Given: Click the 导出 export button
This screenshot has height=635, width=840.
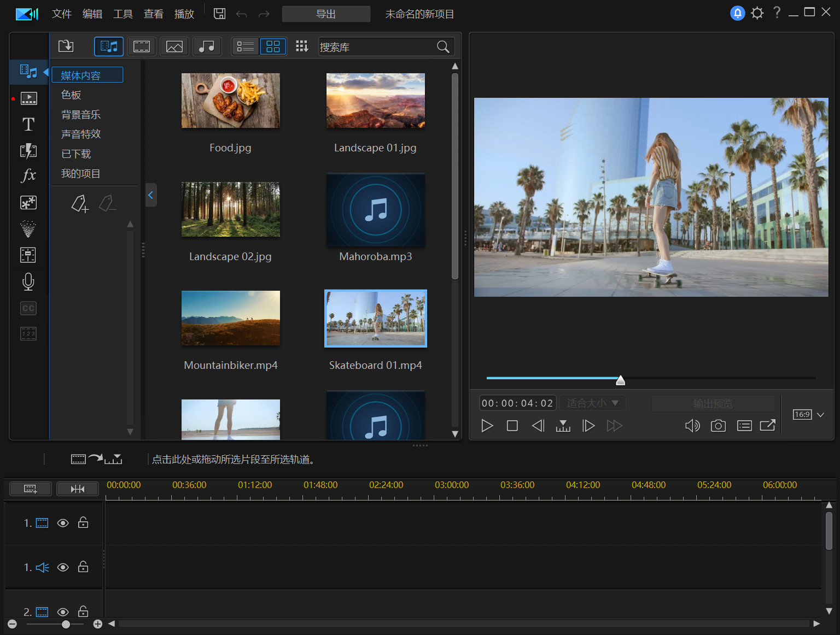Looking at the screenshot, I should click(x=326, y=14).
